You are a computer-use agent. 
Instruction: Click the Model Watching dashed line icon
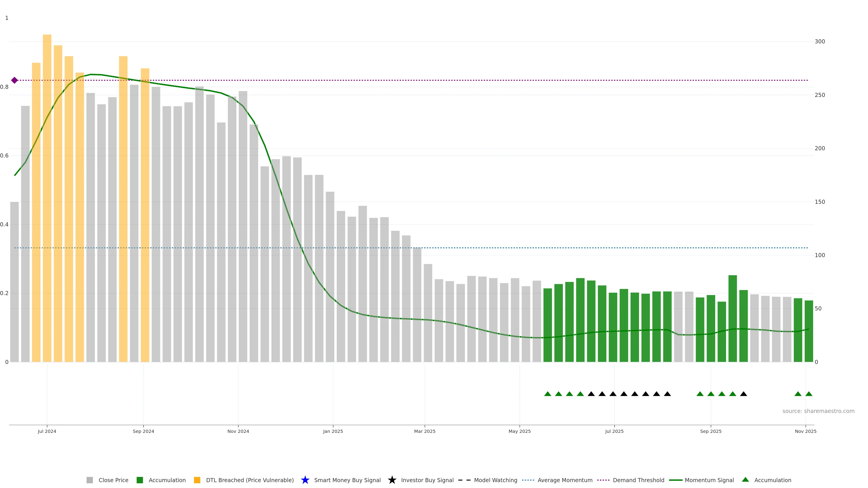(464, 480)
